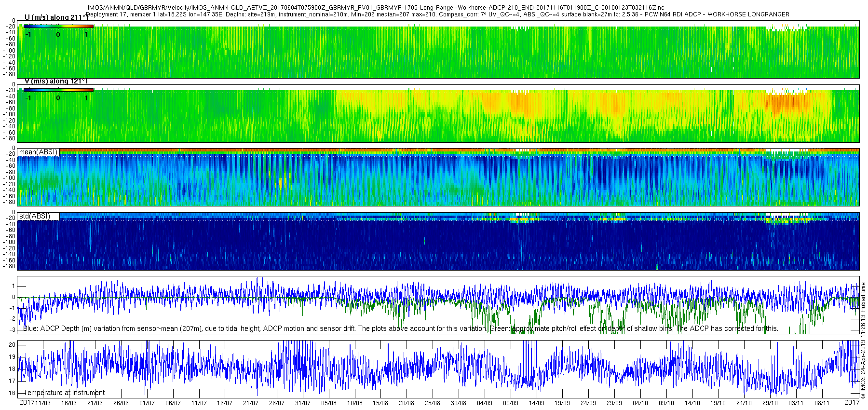Screen dimensions: 868x410
Task: Select the std(ABSI) panel label
Action: 34,216
